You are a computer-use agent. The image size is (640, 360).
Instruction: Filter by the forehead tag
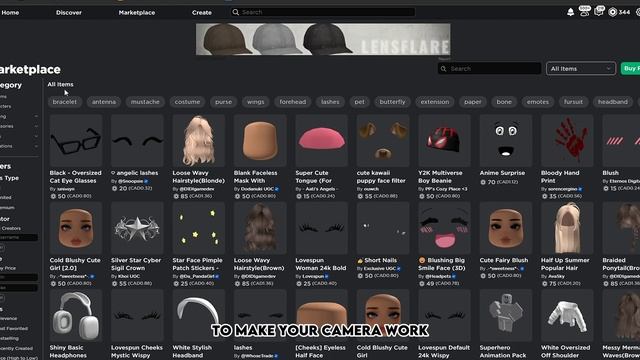(293, 102)
